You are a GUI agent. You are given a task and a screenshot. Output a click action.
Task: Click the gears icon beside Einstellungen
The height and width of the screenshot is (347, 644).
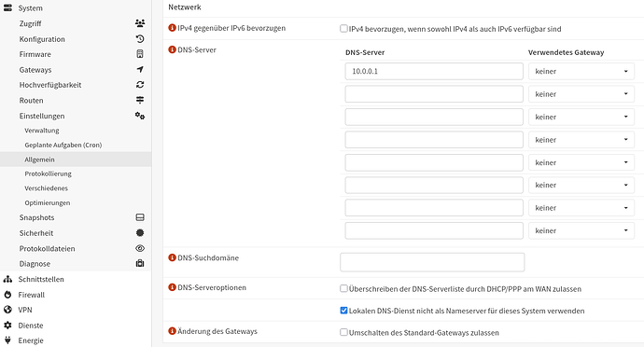[140, 116]
